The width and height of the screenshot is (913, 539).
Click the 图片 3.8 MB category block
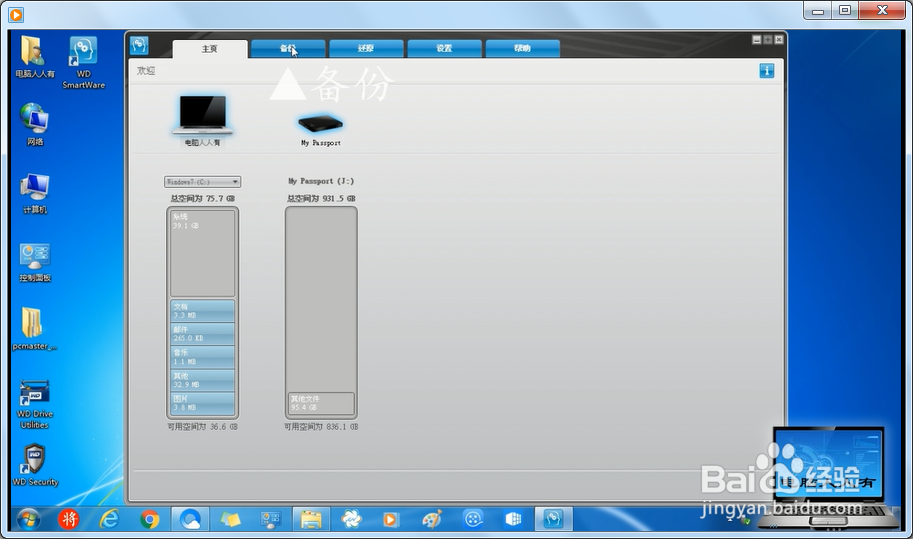coord(202,403)
